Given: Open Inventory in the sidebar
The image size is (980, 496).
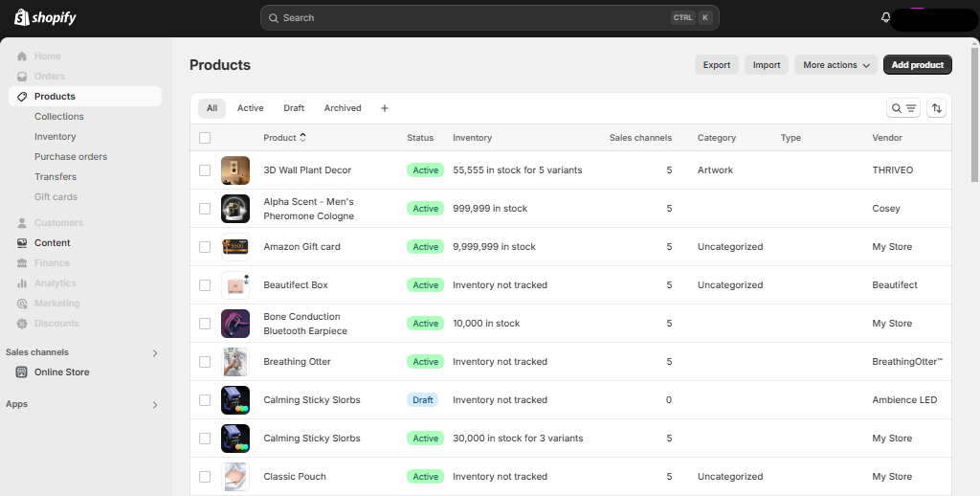Looking at the screenshot, I should (x=55, y=136).
